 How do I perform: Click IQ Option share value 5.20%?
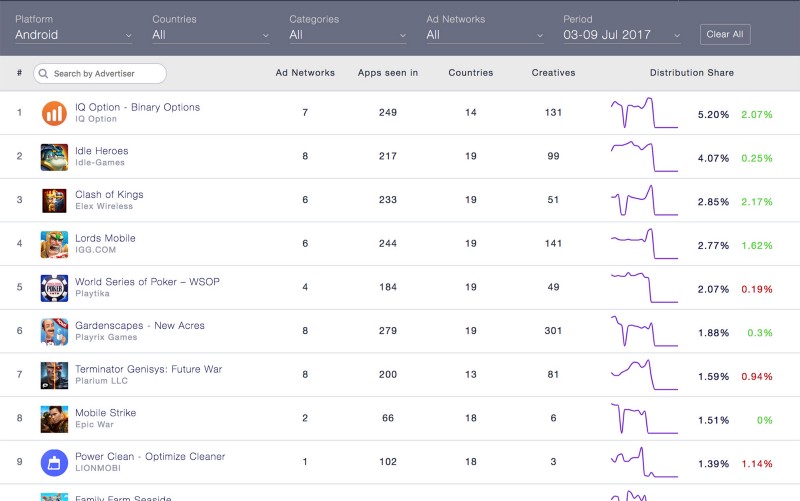coord(713,115)
